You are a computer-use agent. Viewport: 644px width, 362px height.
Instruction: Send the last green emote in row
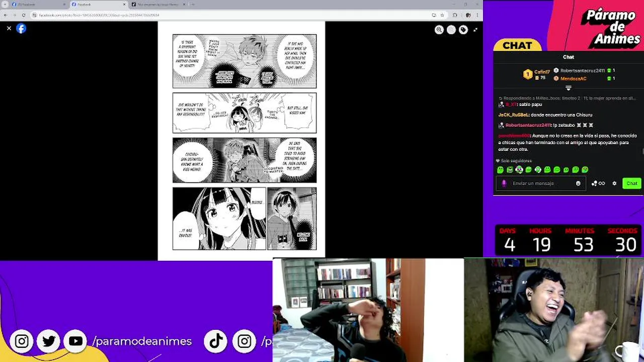tap(585, 170)
